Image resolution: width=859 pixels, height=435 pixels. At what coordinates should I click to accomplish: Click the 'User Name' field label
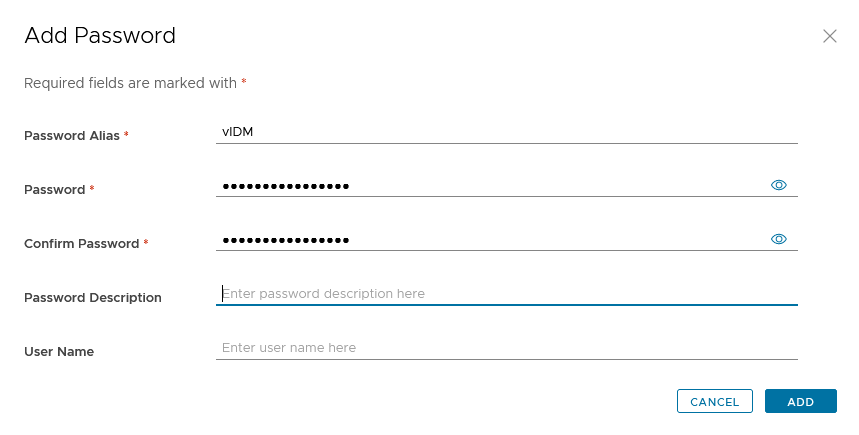tap(59, 352)
